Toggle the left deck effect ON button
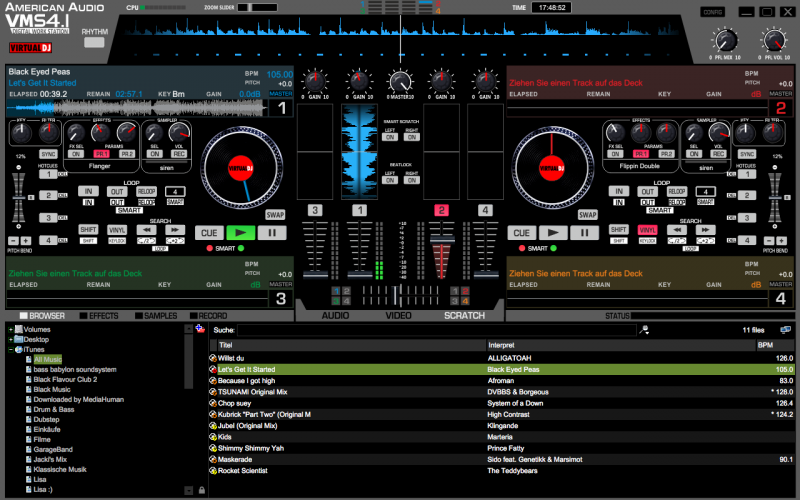Image resolution: width=800 pixels, height=500 pixels. pos(77,154)
